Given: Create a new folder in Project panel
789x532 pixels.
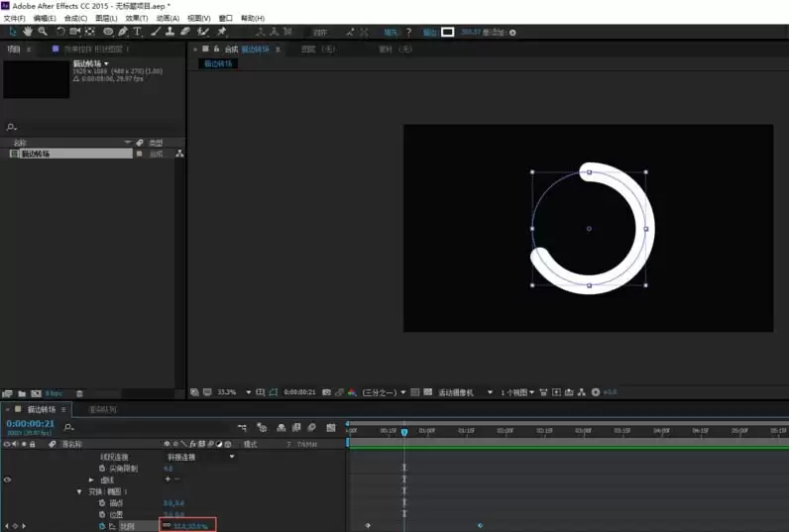Looking at the screenshot, I should tap(22, 393).
